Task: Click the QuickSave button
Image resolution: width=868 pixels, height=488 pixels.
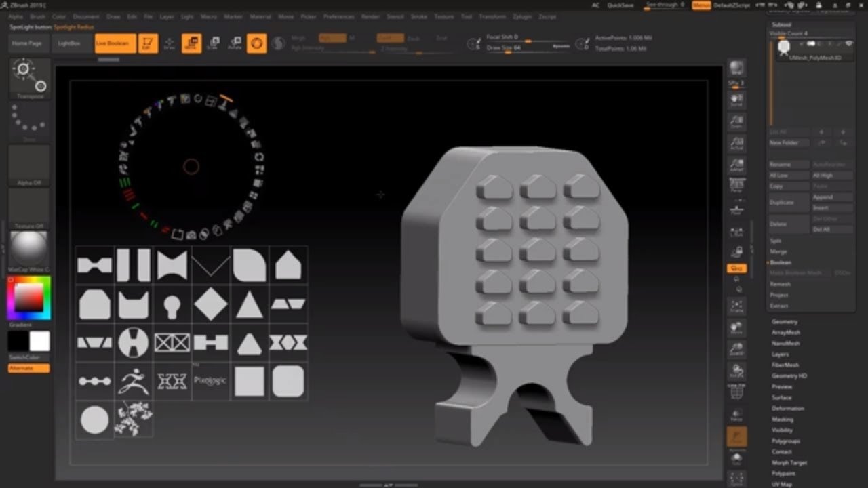Action: pyautogui.click(x=620, y=5)
